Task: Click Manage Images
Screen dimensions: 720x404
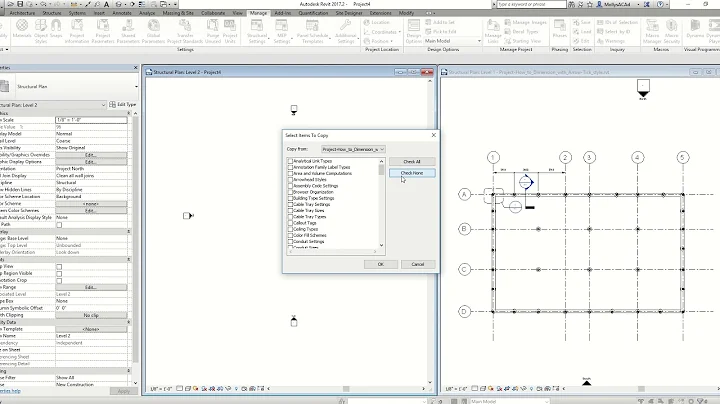Action: click(x=525, y=22)
